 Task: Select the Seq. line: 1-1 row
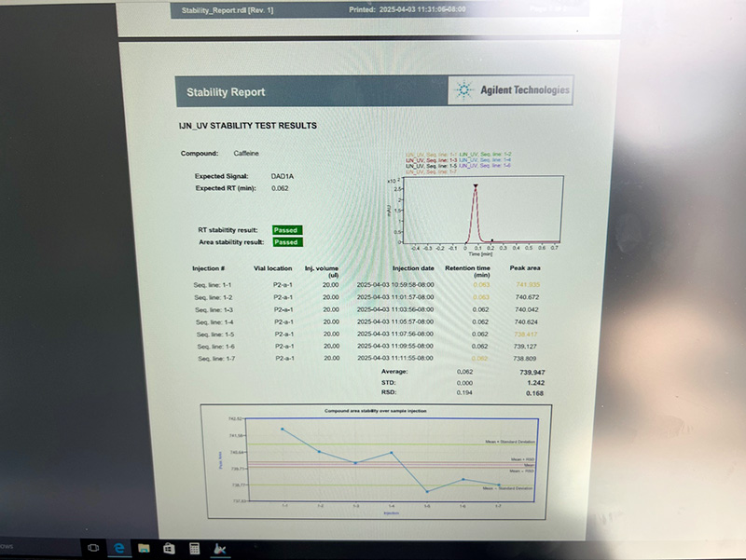click(214, 284)
